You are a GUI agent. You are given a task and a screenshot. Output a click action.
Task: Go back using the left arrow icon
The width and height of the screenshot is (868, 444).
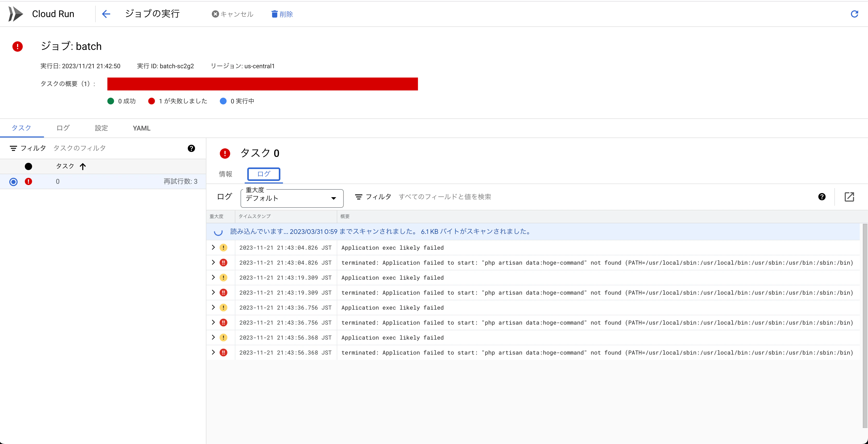pos(106,14)
